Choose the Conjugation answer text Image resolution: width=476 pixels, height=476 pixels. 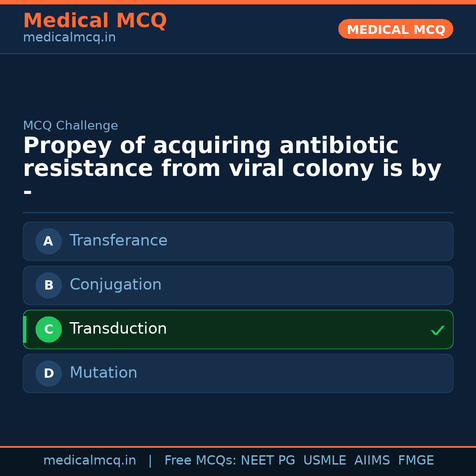pyautogui.click(x=115, y=285)
